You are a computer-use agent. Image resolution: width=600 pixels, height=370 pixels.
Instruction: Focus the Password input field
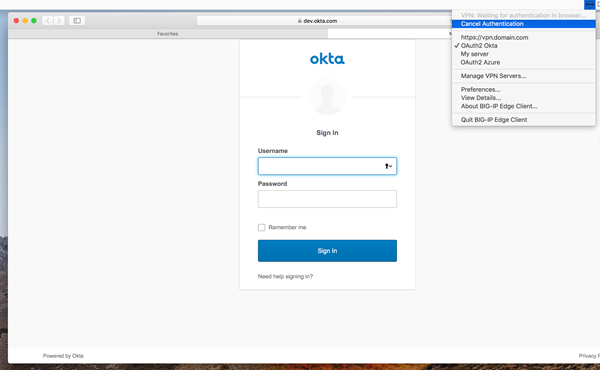tap(327, 199)
